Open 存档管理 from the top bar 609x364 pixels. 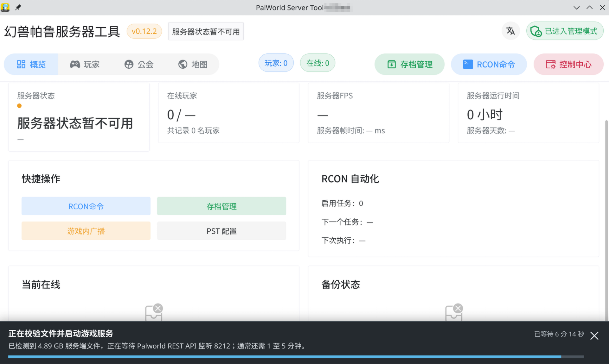(409, 64)
